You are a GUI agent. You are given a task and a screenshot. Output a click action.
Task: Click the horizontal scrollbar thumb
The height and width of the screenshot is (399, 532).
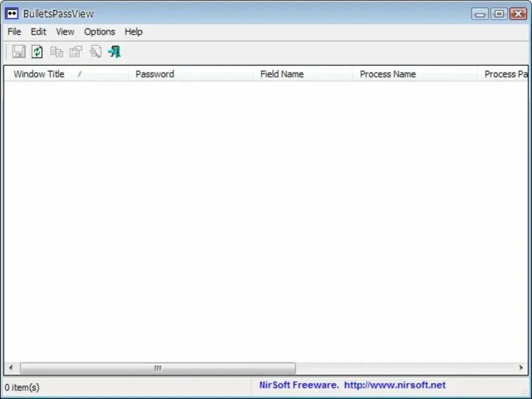tap(158, 368)
